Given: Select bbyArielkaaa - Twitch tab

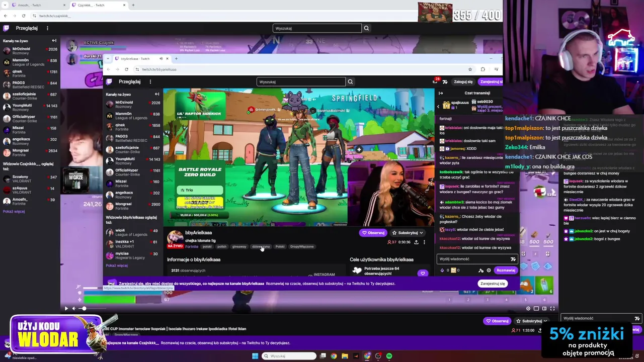Looking at the screenshot, I should 142,59.
